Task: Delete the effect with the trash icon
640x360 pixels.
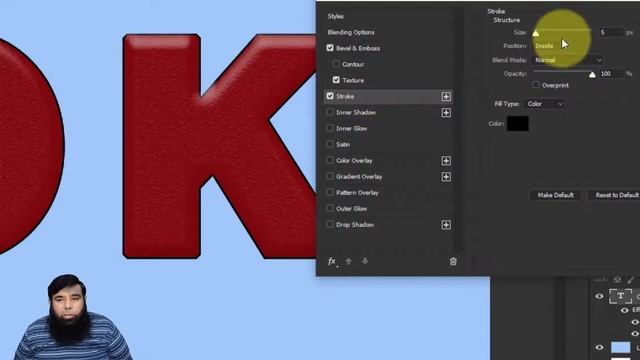Action: click(x=453, y=261)
